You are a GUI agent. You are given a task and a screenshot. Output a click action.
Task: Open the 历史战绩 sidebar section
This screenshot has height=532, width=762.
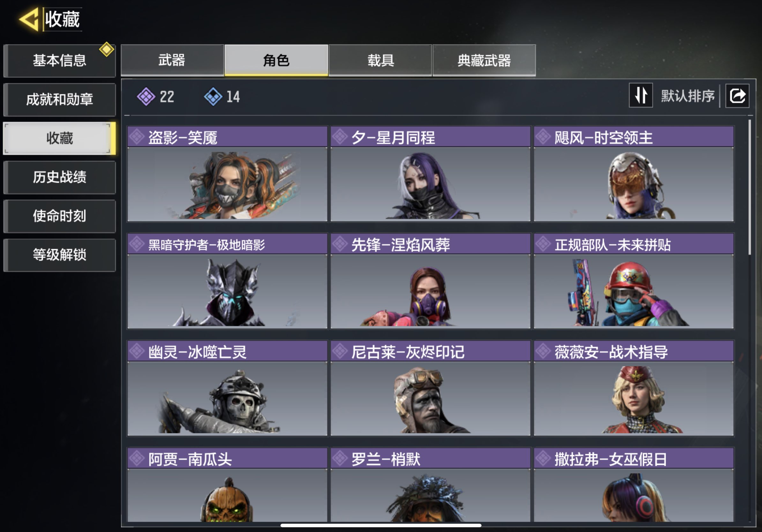pyautogui.click(x=59, y=177)
